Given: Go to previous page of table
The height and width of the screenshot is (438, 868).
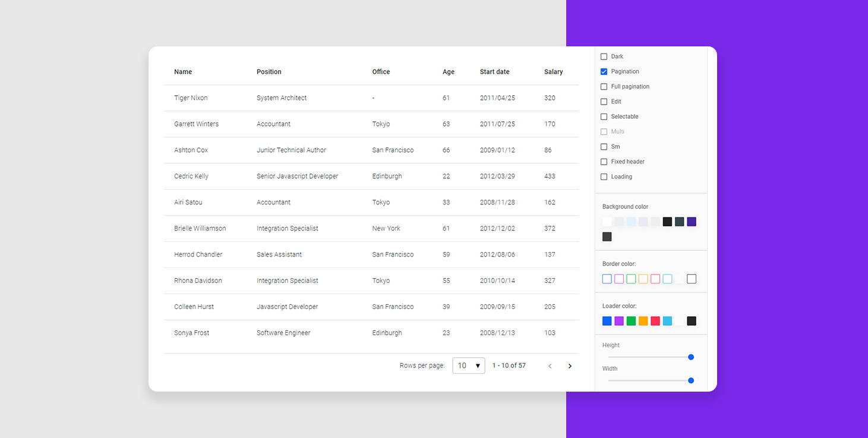Looking at the screenshot, I should [550, 366].
